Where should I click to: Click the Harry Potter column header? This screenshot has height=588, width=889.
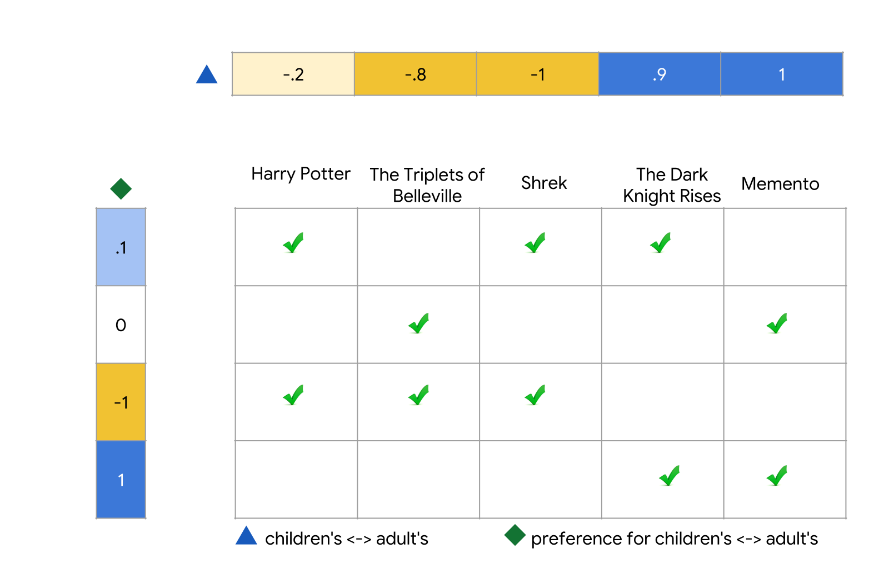pyautogui.click(x=301, y=174)
